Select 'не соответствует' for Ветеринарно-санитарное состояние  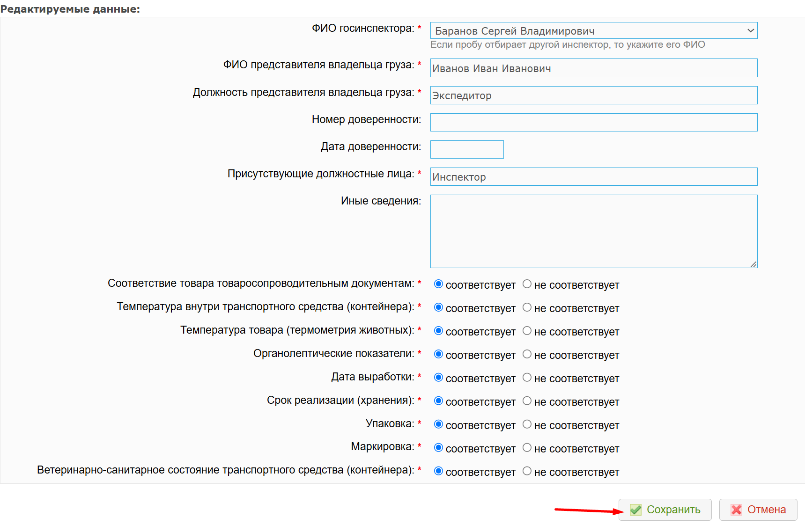(x=527, y=471)
